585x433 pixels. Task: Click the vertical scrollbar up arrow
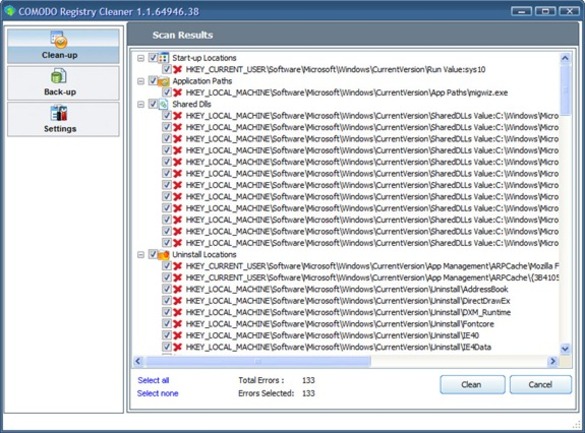pyautogui.click(x=565, y=58)
